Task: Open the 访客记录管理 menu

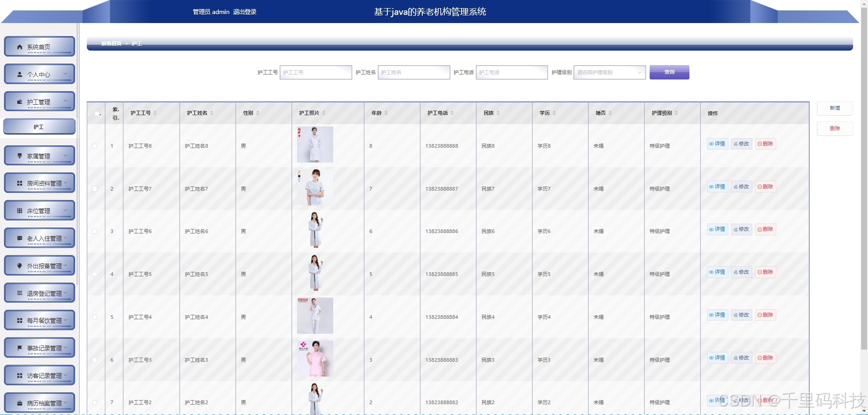Action: 39,375
